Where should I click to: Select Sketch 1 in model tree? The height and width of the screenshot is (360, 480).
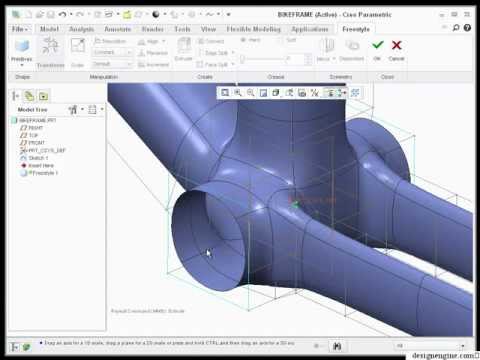(x=35, y=158)
